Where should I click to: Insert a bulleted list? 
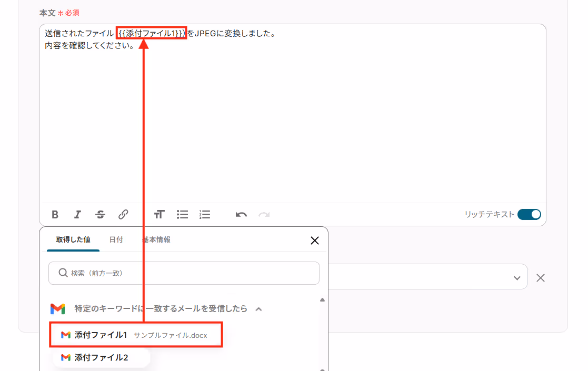[182, 214]
